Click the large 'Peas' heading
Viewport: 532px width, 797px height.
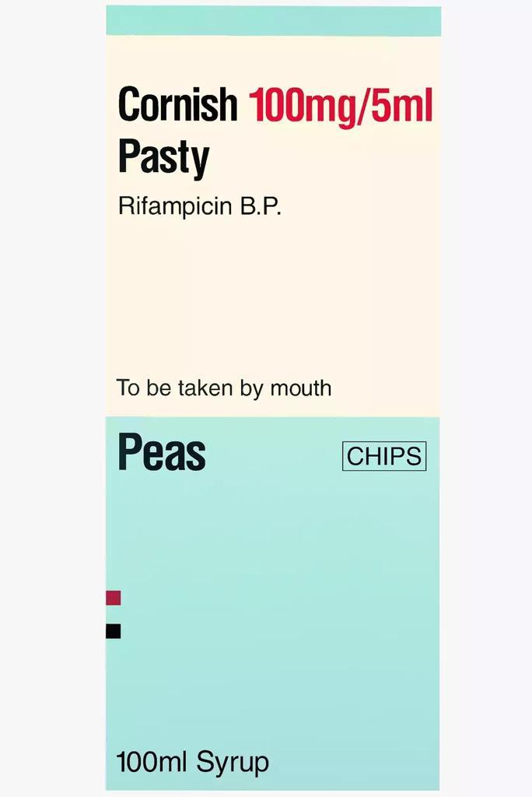pos(162,453)
